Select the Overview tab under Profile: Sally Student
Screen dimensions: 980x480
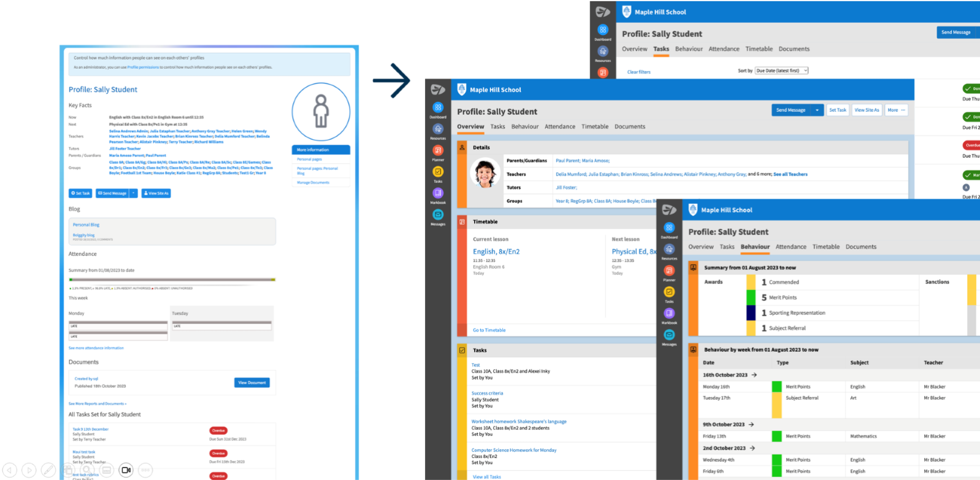470,126
